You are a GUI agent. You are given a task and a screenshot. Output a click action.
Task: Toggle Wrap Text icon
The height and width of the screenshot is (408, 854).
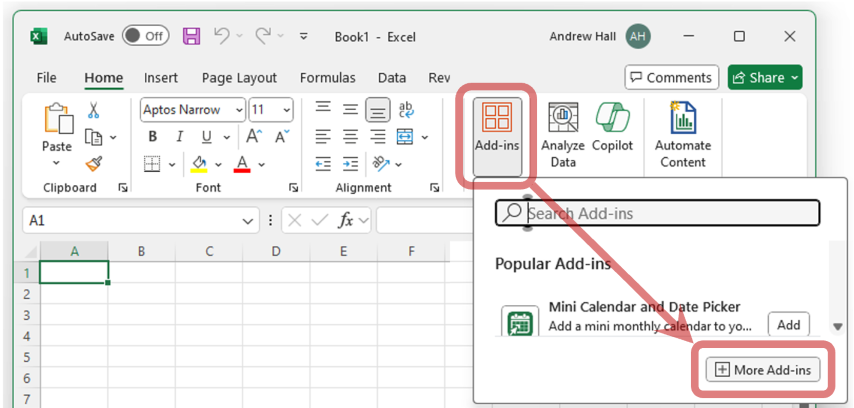point(406,109)
